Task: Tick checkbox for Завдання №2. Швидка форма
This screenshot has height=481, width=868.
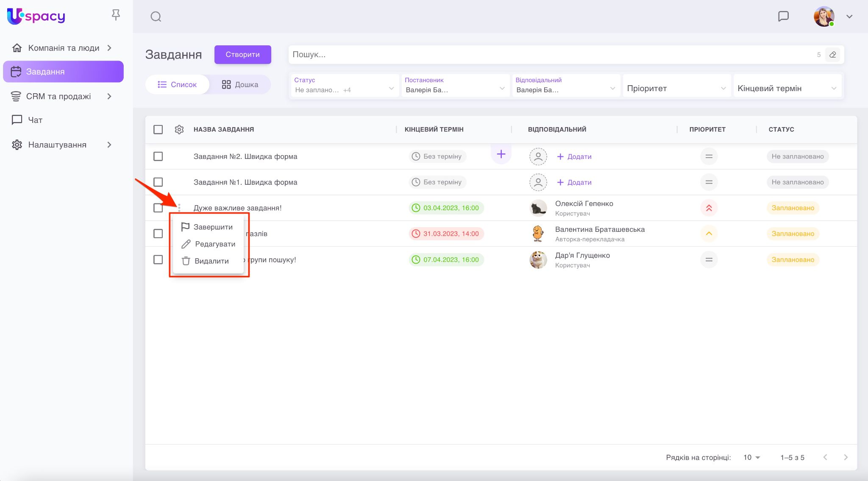Action: (158, 156)
